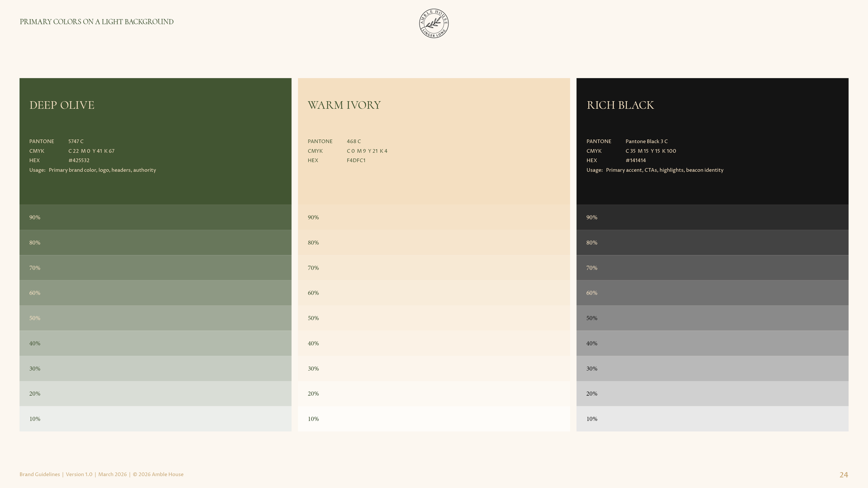868x488 pixels.
Task: Click the Rich Black 90% tint band
Action: [712, 217]
